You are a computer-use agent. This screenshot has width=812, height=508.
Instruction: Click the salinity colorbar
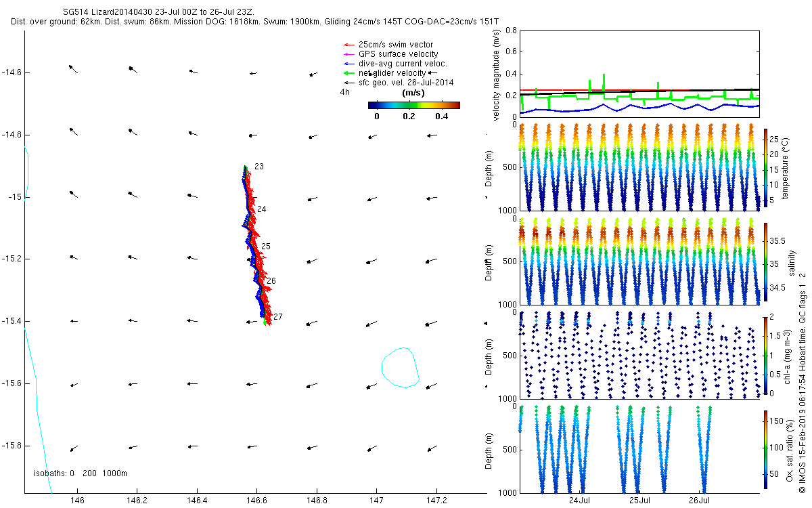(x=765, y=261)
